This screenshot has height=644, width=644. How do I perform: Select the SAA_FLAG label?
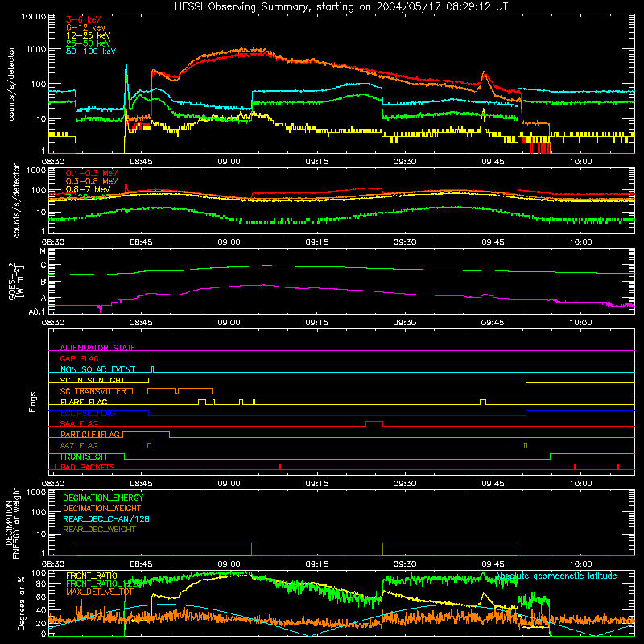[x=79, y=423]
